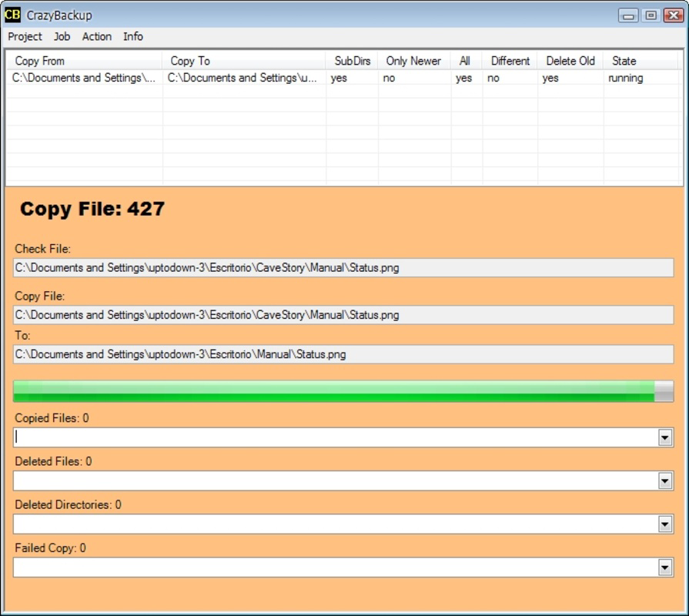Open the Info menu
Image resolution: width=689 pixels, height=616 pixels.
pos(132,36)
